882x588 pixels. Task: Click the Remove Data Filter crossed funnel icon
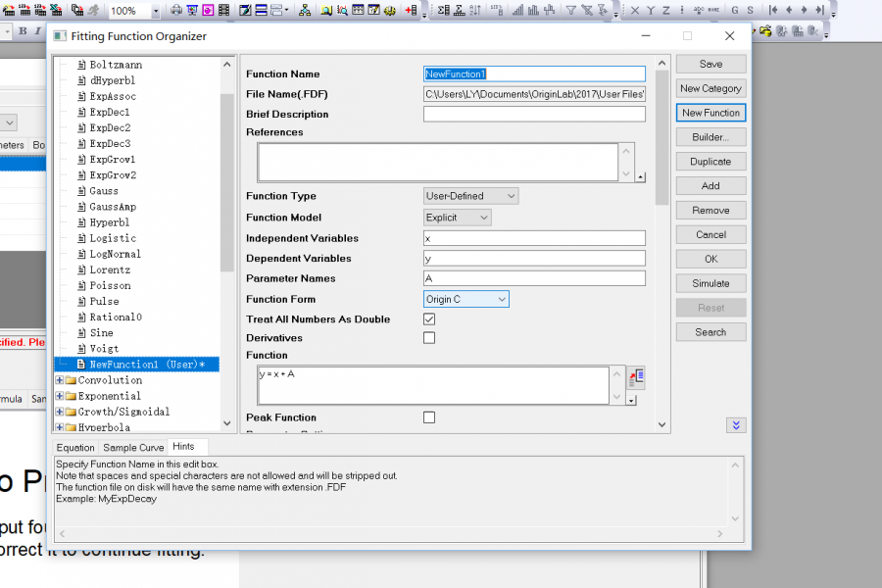click(x=587, y=10)
